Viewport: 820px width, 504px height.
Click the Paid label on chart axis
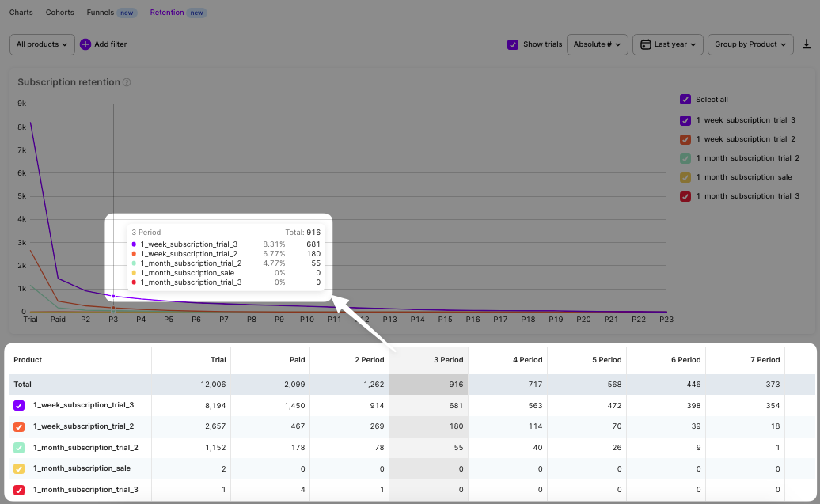tap(58, 320)
